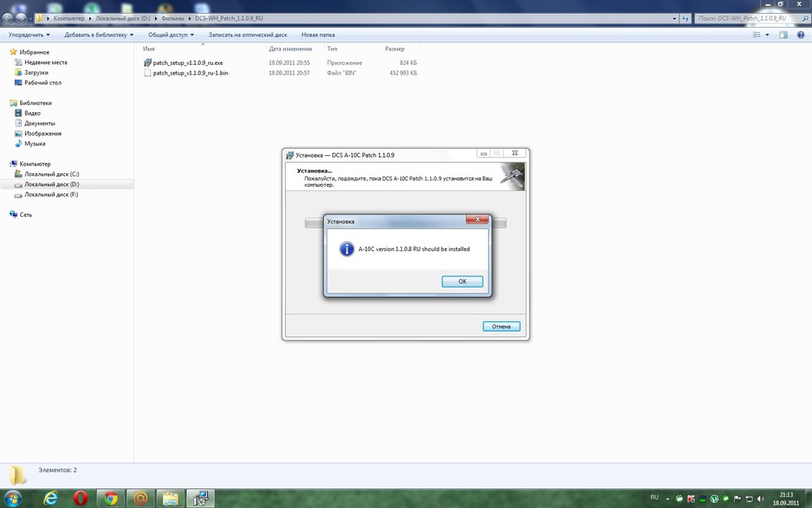Click the Сеть network icon

(x=14, y=214)
